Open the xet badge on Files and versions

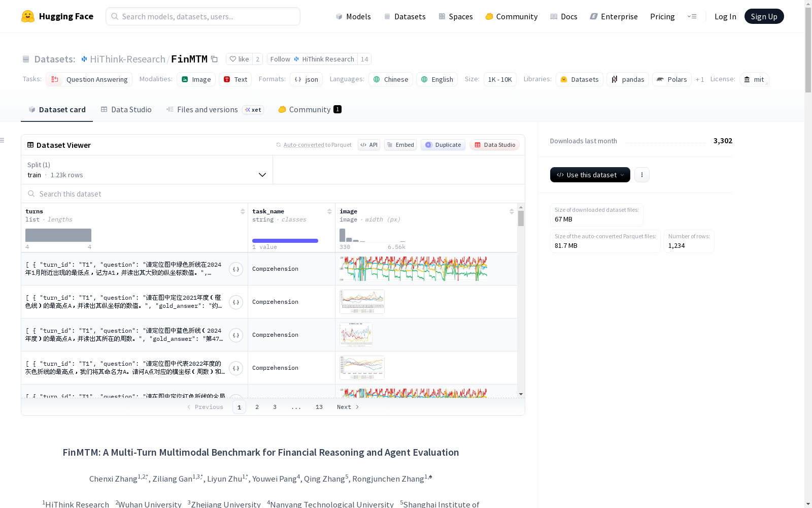pos(253,110)
